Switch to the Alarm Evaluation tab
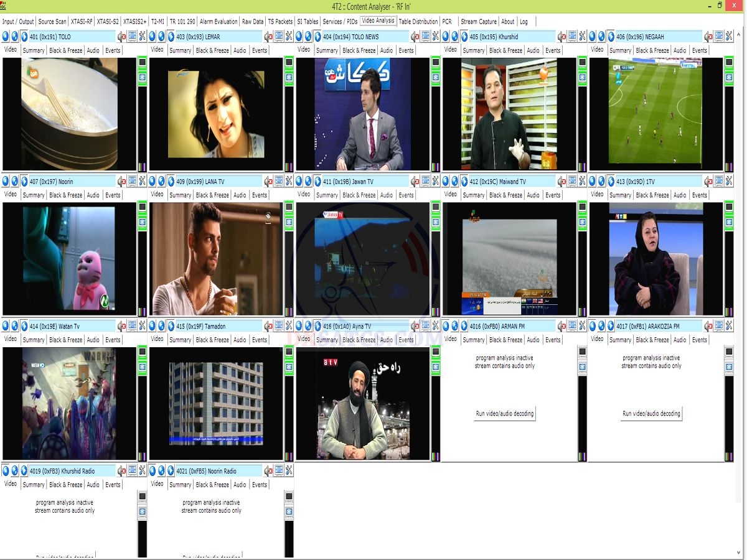The height and width of the screenshot is (560, 747). (x=218, y=21)
